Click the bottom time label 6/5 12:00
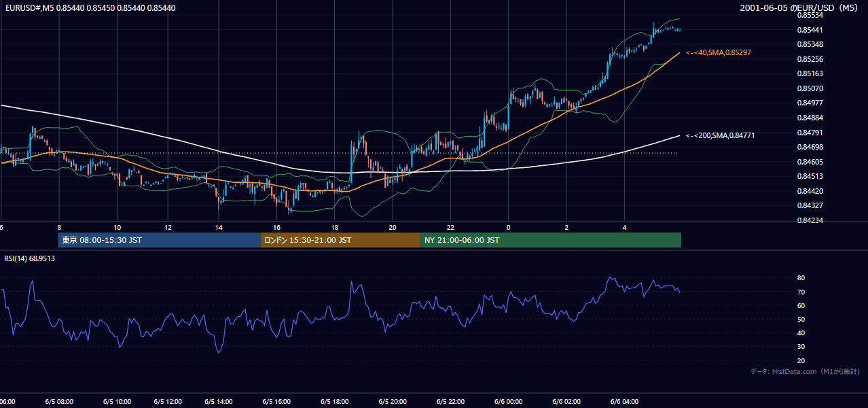Viewport: 868px width, 408px height. (x=168, y=401)
